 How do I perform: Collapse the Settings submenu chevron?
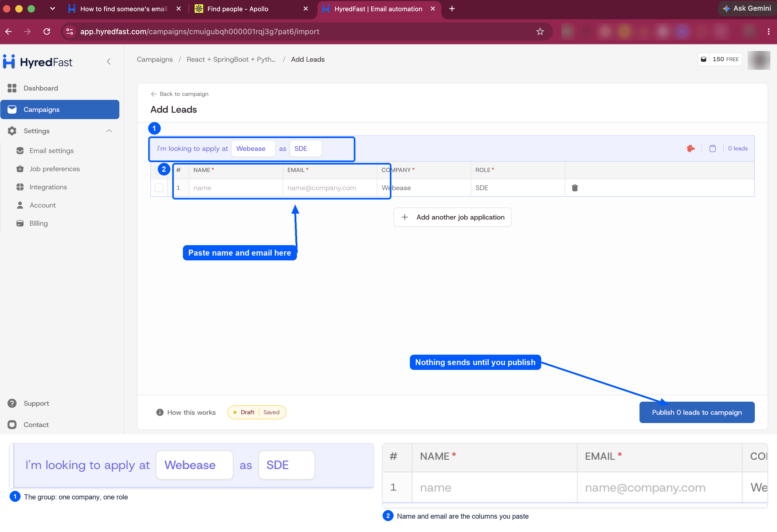[x=109, y=131]
